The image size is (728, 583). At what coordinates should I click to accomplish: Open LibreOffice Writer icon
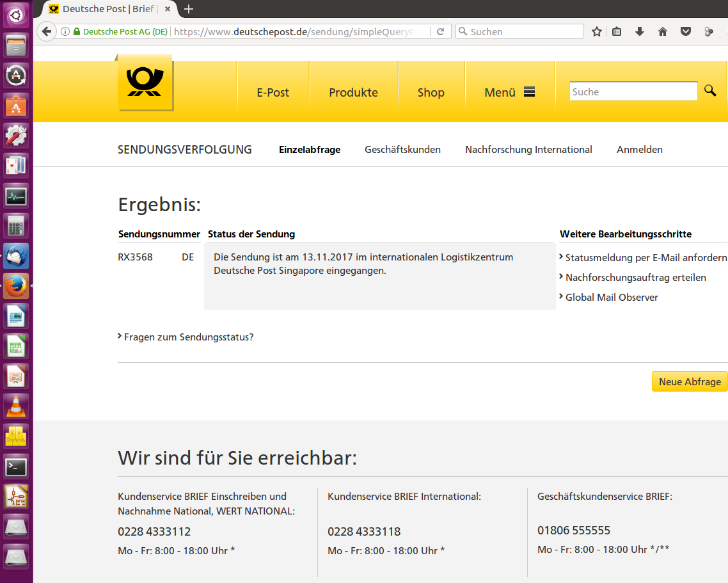pos(16,316)
